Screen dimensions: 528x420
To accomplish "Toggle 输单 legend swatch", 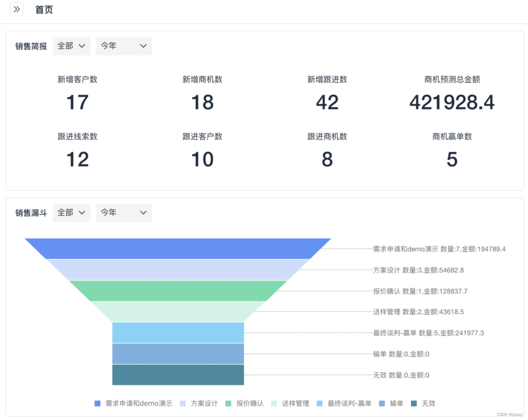I will coord(382,404).
